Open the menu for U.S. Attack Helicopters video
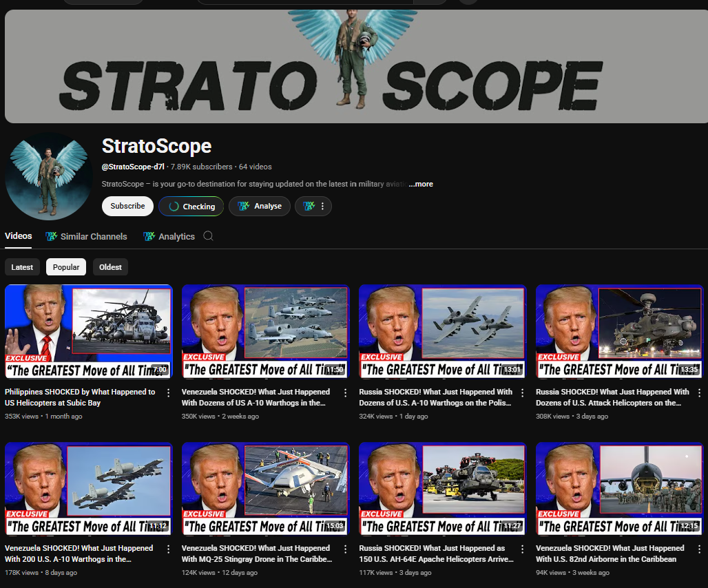 tap(700, 392)
